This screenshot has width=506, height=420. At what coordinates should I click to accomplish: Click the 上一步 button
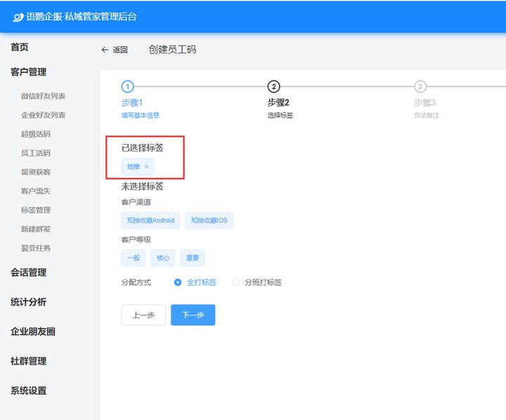(x=143, y=315)
